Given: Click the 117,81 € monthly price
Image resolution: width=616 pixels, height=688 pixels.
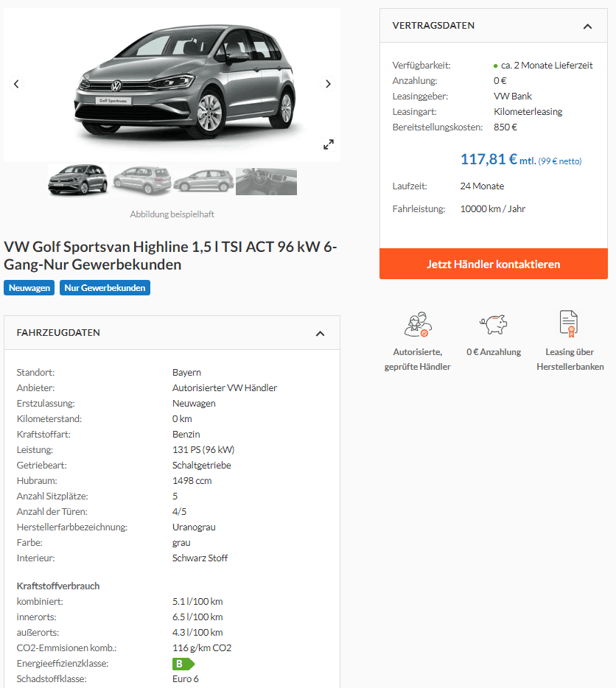Looking at the screenshot, I should pyautogui.click(x=489, y=159).
